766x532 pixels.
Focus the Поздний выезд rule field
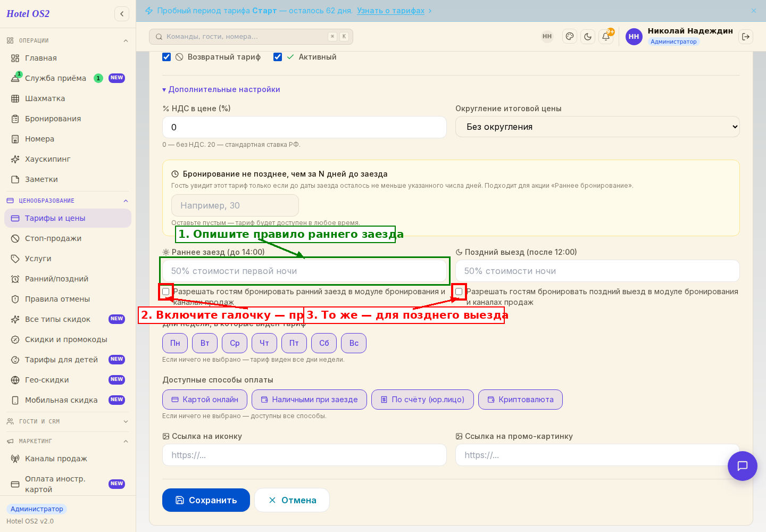tap(597, 271)
